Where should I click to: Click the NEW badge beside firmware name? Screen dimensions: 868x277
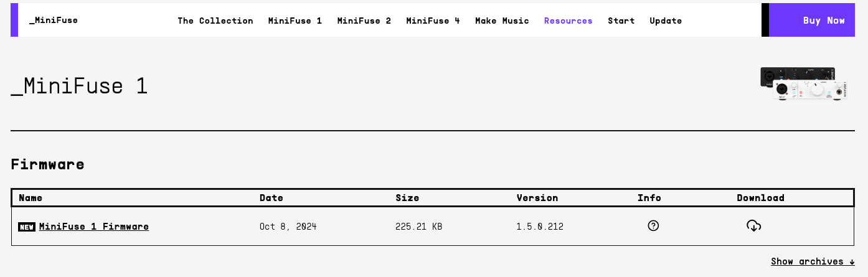(27, 227)
